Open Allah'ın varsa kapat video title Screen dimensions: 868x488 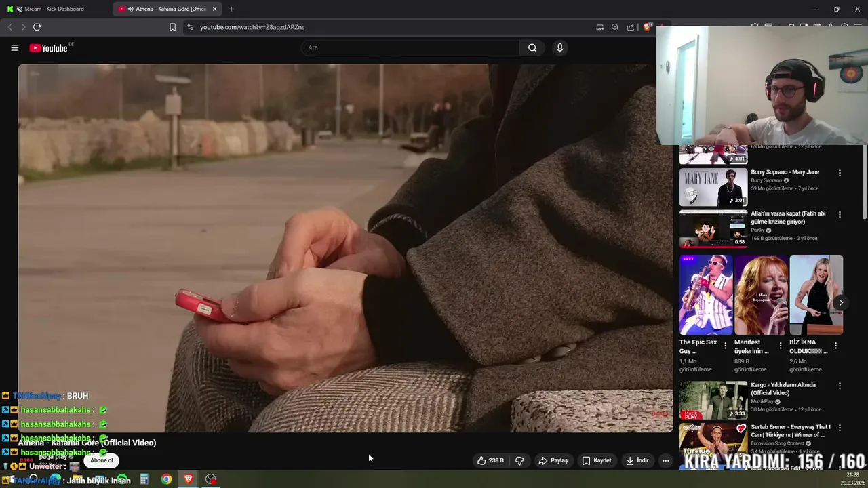pos(788,218)
